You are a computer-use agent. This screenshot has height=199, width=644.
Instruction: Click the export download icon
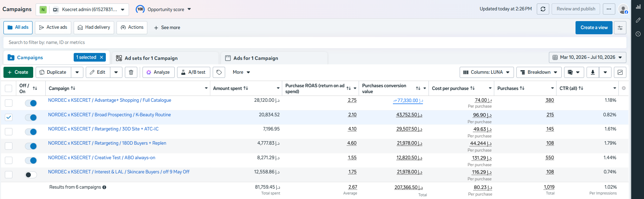(x=593, y=72)
